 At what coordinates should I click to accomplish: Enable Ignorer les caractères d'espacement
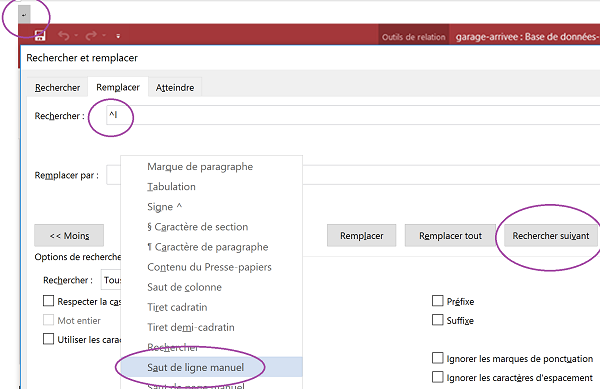point(437,377)
